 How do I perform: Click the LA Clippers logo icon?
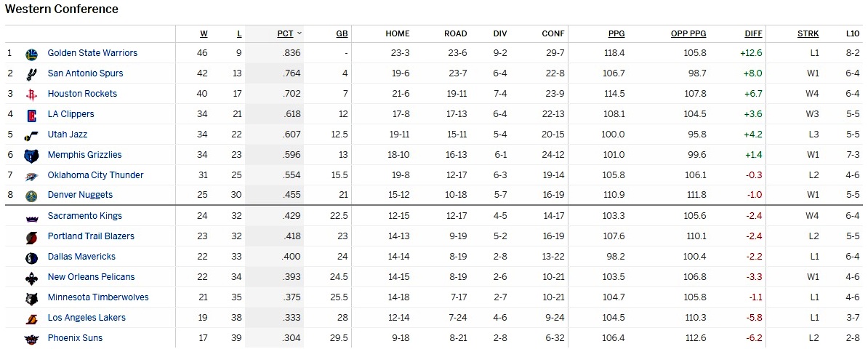click(x=31, y=114)
